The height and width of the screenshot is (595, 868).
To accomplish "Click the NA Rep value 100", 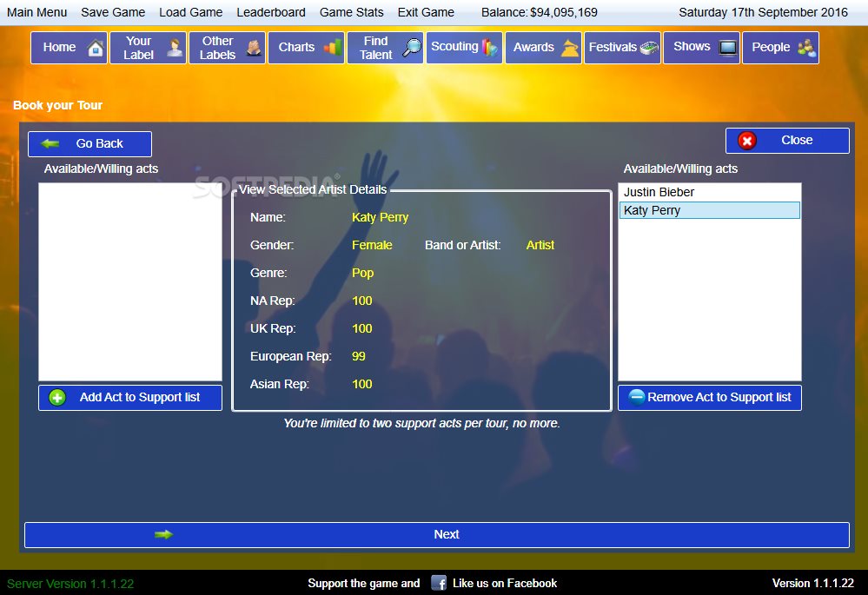I will tap(362, 301).
